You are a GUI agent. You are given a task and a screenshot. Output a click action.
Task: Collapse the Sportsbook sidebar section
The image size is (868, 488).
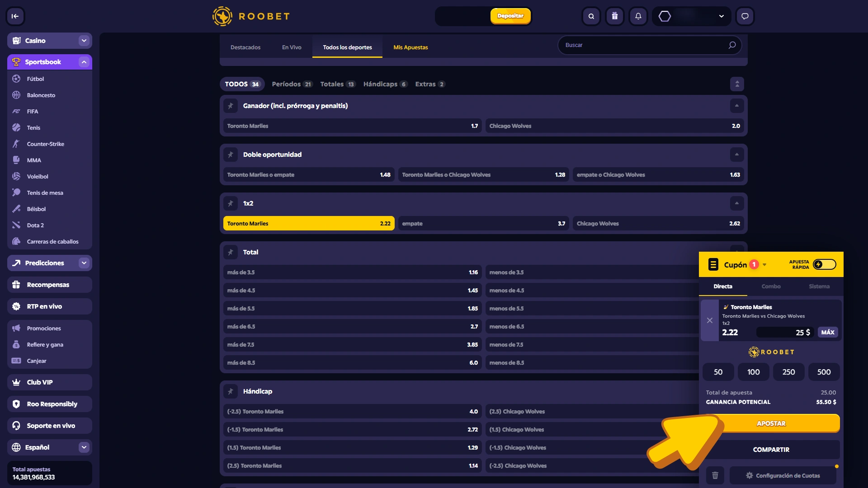click(x=84, y=62)
